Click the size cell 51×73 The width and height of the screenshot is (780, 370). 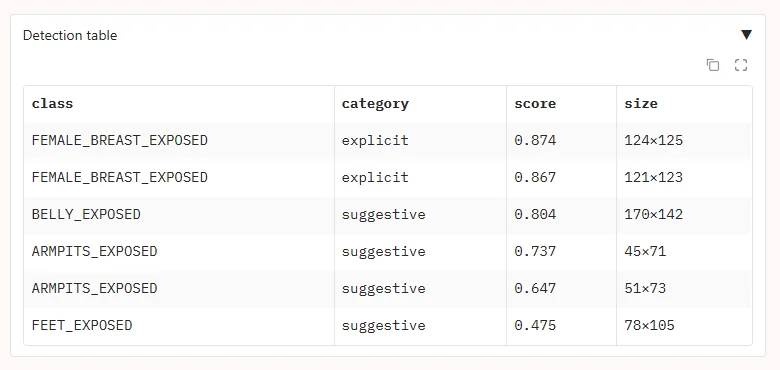[x=684, y=289]
